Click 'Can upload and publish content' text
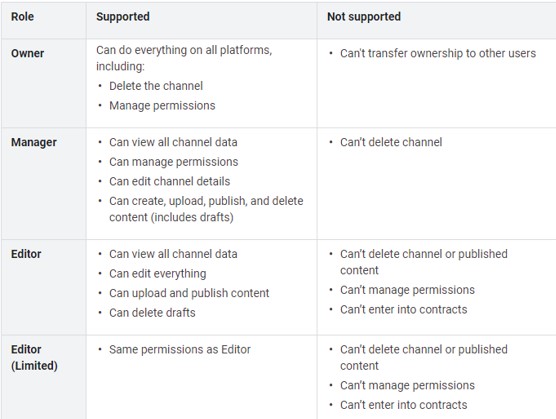The height and width of the screenshot is (419, 556). coord(189,293)
